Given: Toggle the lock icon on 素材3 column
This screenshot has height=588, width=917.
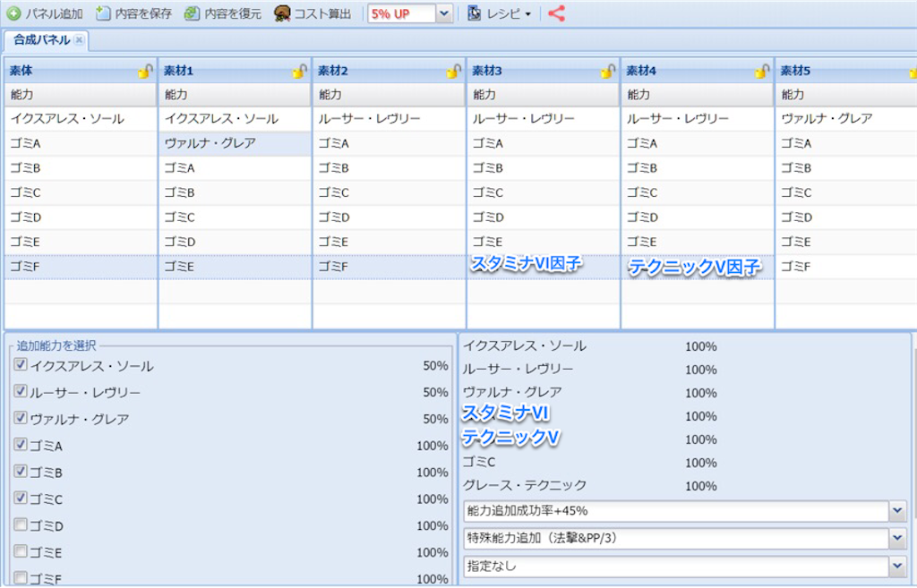Looking at the screenshot, I should click(608, 71).
